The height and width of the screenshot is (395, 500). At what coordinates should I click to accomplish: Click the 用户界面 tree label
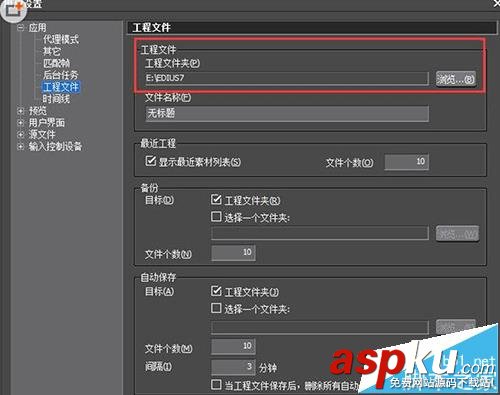click(x=47, y=123)
